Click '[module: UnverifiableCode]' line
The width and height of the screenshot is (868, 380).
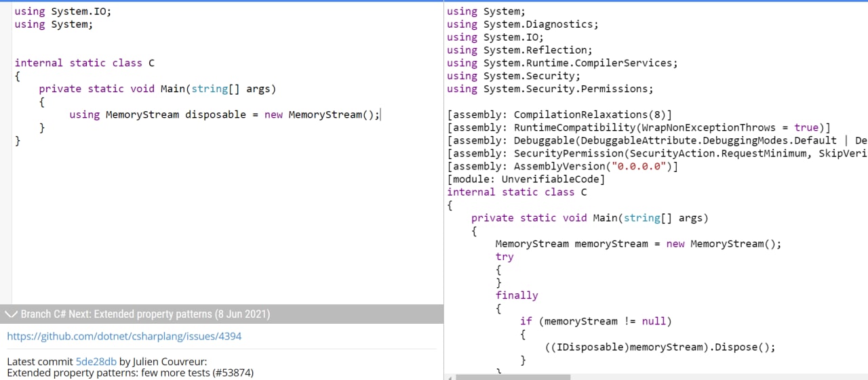[x=526, y=179]
